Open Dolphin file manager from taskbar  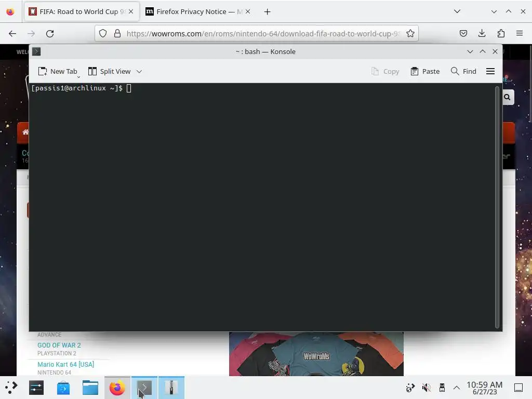pyautogui.click(x=90, y=388)
